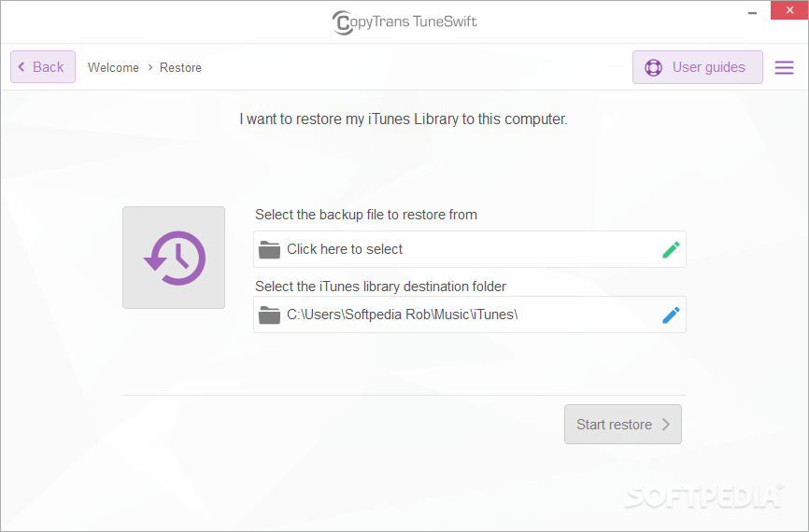Click the iTunes destination folder path field
Image resolution: width=809 pixels, height=532 pixels.
pos(470,315)
